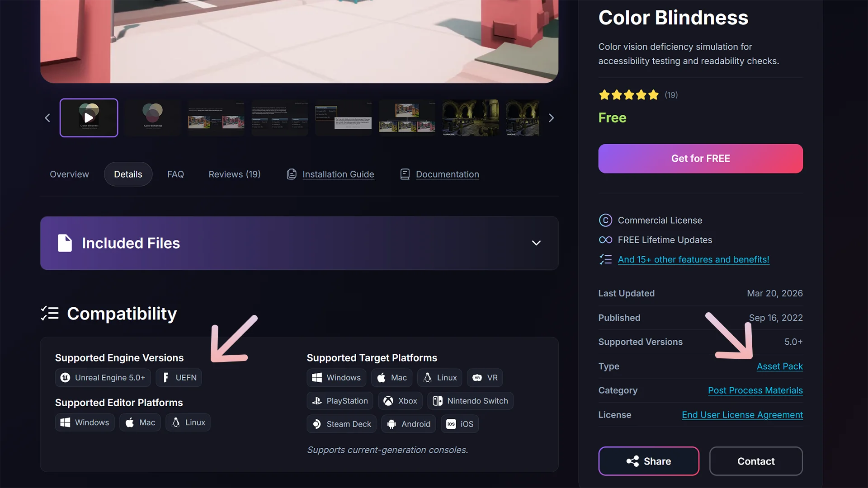
Task: Click the Get for FREE button
Action: click(701, 159)
